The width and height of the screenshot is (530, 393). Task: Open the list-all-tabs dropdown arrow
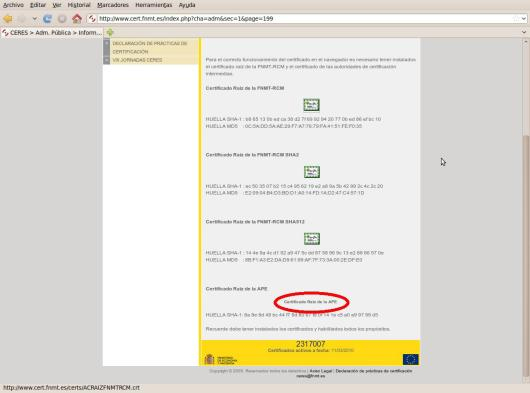pos(524,32)
